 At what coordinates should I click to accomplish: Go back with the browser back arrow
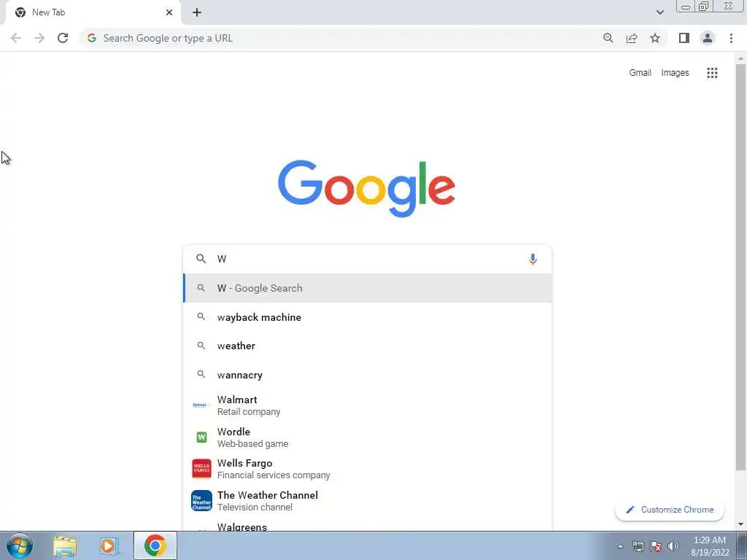[x=16, y=38]
